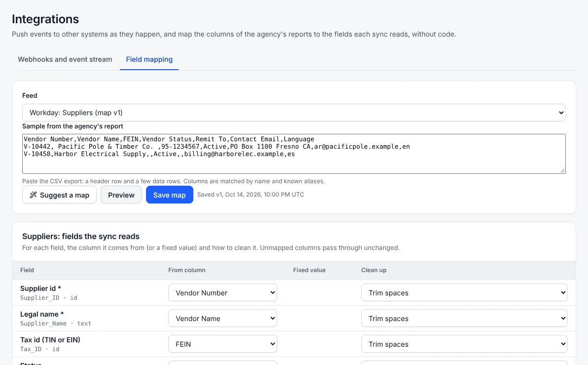The width and height of the screenshot is (588, 365).
Task: Click the 'Fixed value' table header
Action: point(309,270)
